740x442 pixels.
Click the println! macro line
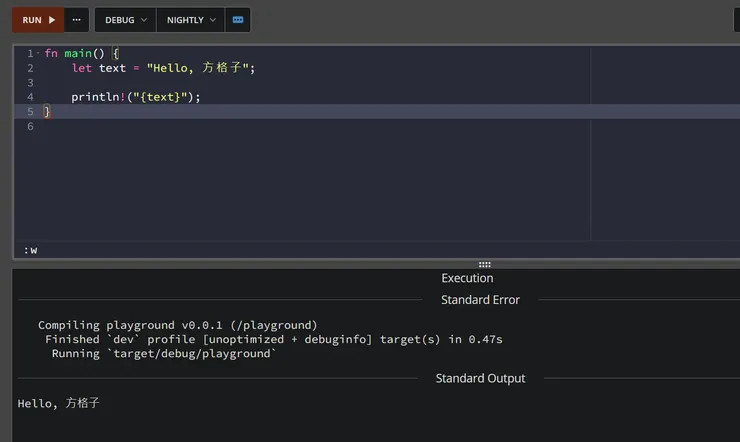click(x=136, y=97)
